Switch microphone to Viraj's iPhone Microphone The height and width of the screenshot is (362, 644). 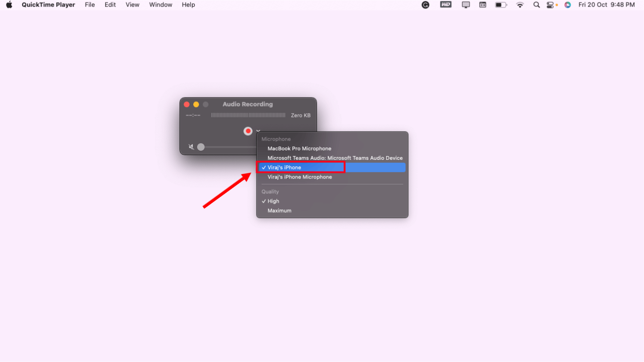pos(300,177)
